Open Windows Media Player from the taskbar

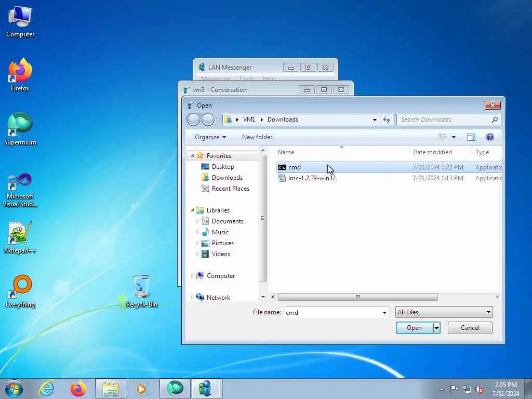point(141,389)
